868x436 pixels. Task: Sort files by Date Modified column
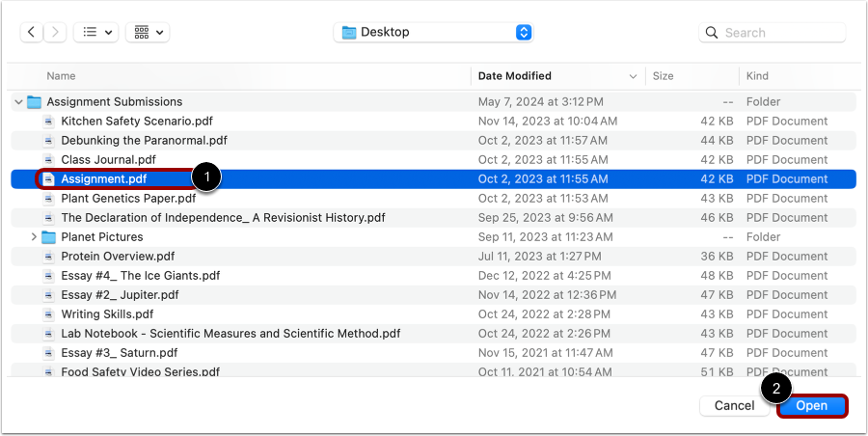tap(515, 76)
